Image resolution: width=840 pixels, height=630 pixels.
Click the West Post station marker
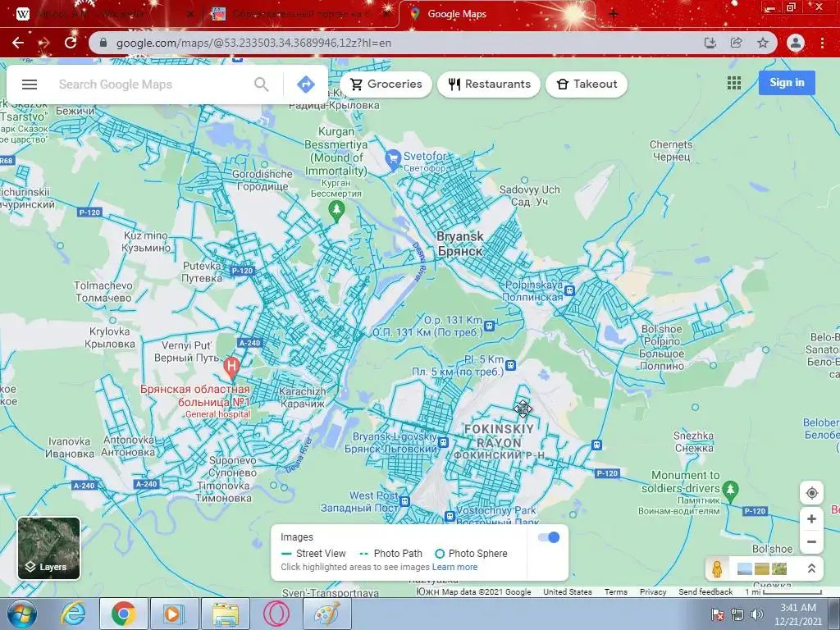pos(405,501)
